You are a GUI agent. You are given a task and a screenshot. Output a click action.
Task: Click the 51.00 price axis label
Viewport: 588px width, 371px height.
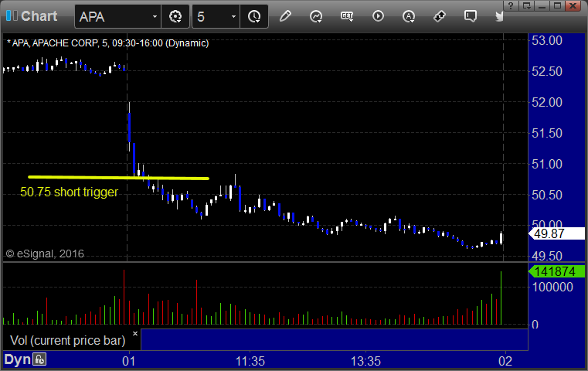pyautogui.click(x=547, y=165)
